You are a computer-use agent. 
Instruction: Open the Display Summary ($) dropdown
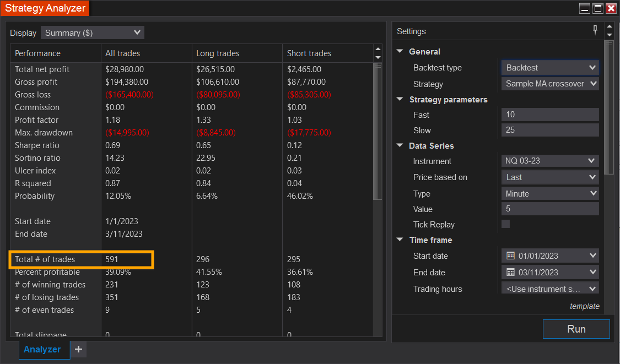click(x=93, y=33)
